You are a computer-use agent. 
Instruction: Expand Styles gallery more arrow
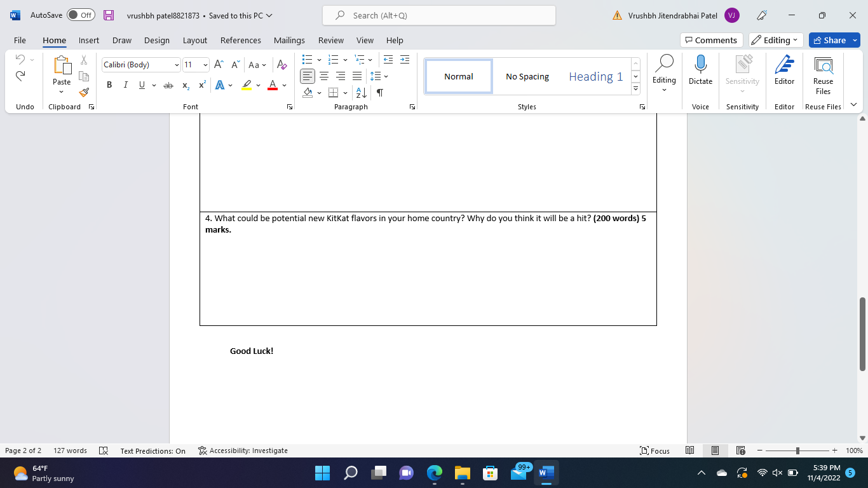pyautogui.click(x=635, y=90)
